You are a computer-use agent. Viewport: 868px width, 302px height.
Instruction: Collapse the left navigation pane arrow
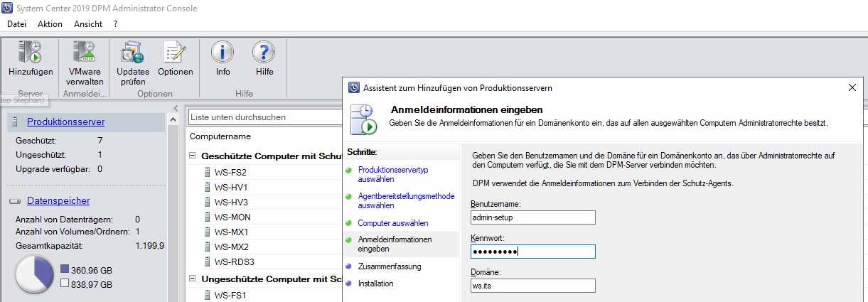click(176, 108)
